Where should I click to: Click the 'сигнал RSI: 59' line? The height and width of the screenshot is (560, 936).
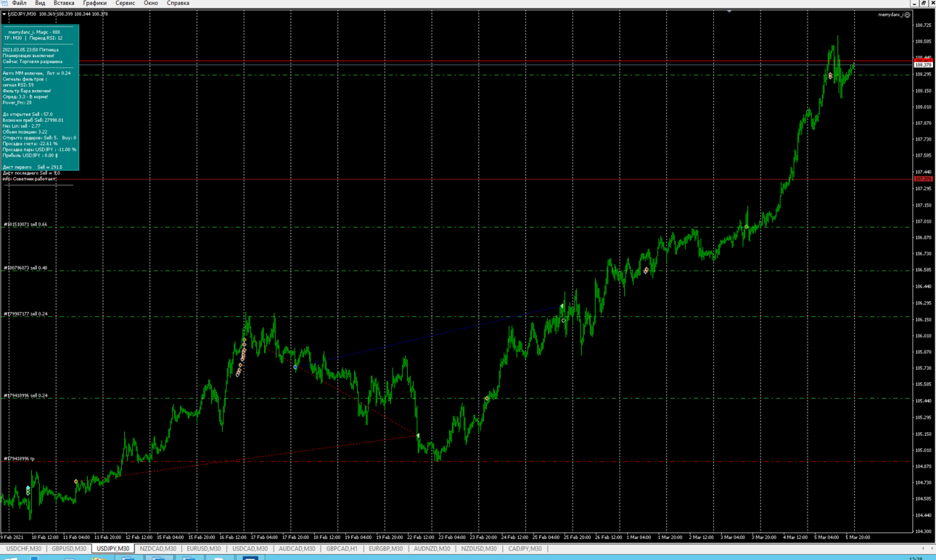point(18,85)
